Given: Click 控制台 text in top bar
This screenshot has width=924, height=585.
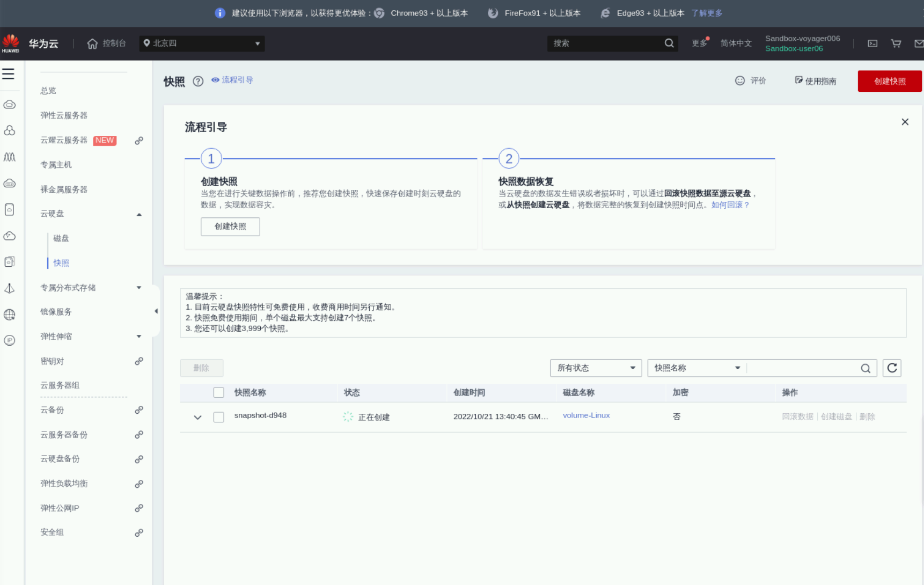Looking at the screenshot, I should (x=114, y=43).
